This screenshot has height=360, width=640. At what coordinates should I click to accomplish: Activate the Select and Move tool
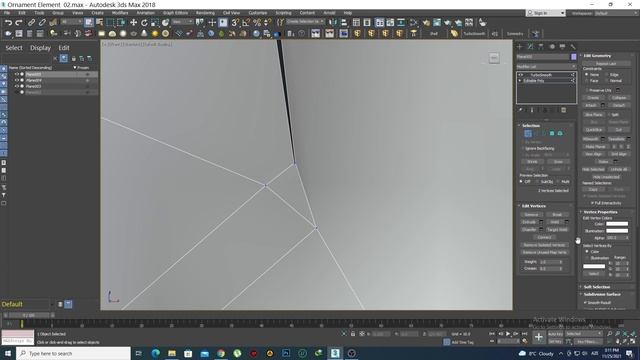[x=133, y=22]
